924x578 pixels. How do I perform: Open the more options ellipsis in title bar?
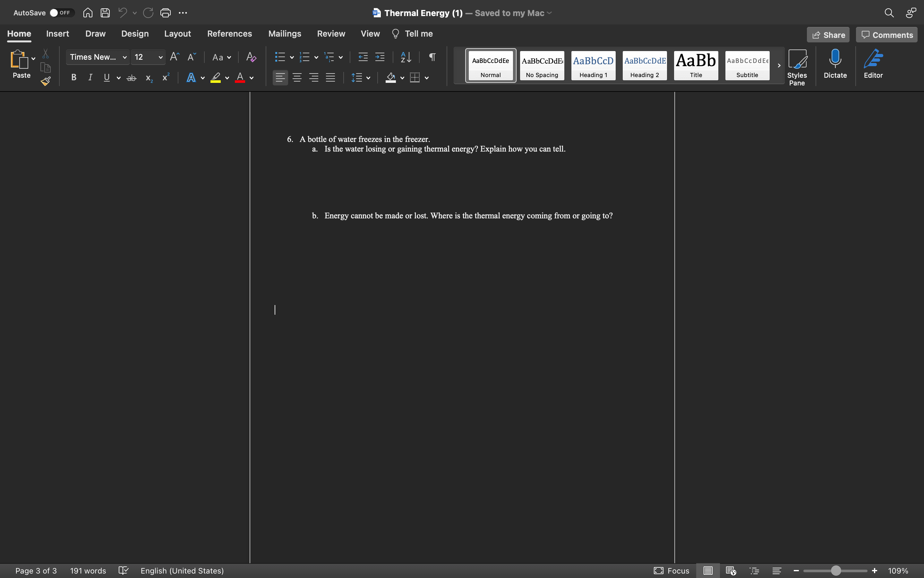pyautogui.click(x=183, y=13)
